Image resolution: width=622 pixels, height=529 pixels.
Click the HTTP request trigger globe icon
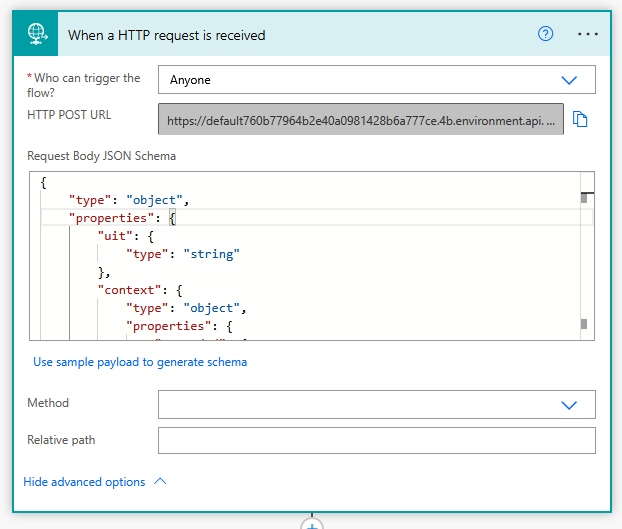[36, 34]
